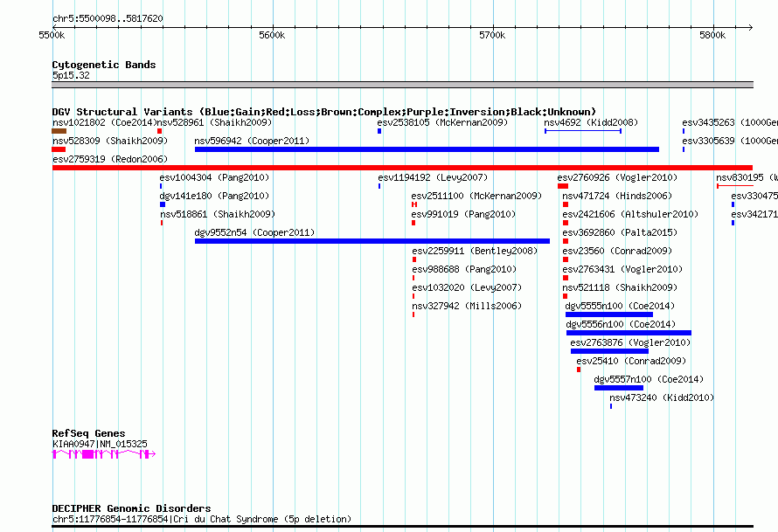Select the nsv4692 (Kidd2008) variant line
Viewport: 778px width, 532px height.
pyautogui.click(x=583, y=131)
